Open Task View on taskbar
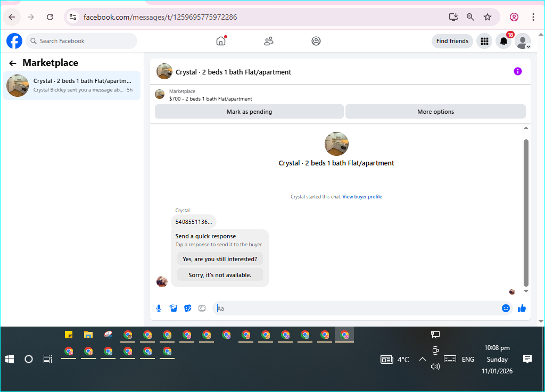 [47, 359]
